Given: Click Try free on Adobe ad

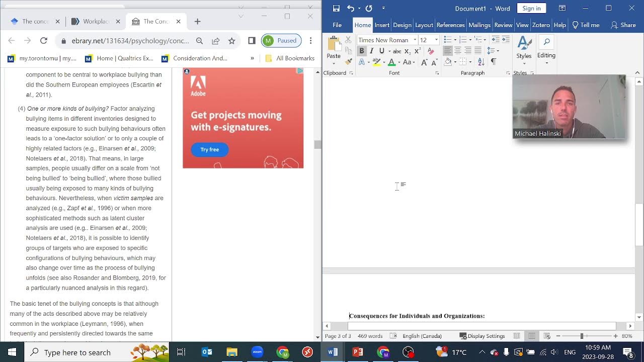Looking at the screenshot, I should click(210, 149).
